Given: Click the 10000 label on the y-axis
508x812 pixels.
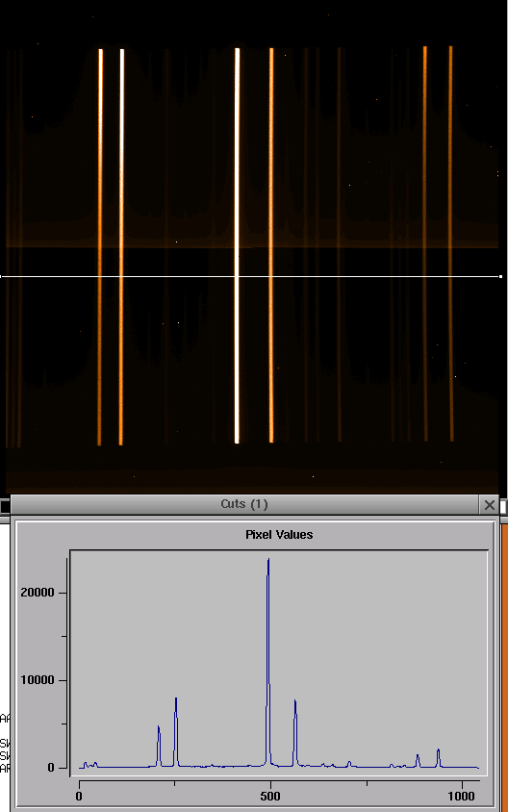Looking at the screenshot, I should [x=38, y=680].
